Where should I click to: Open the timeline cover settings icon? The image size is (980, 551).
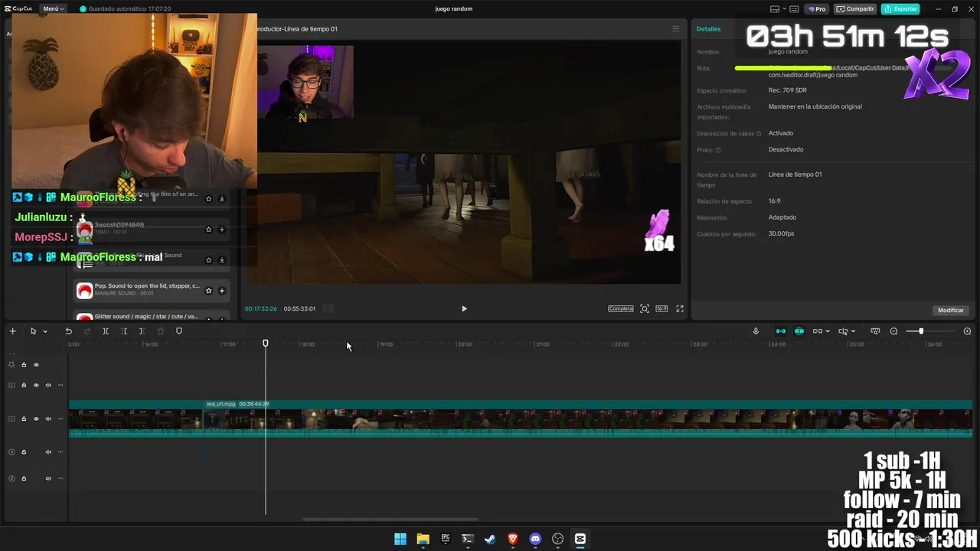coord(875,331)
